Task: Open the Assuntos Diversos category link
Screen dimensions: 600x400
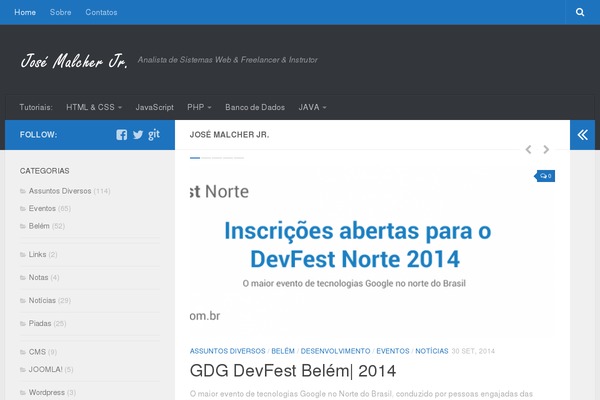Action: tap(60, 191)
